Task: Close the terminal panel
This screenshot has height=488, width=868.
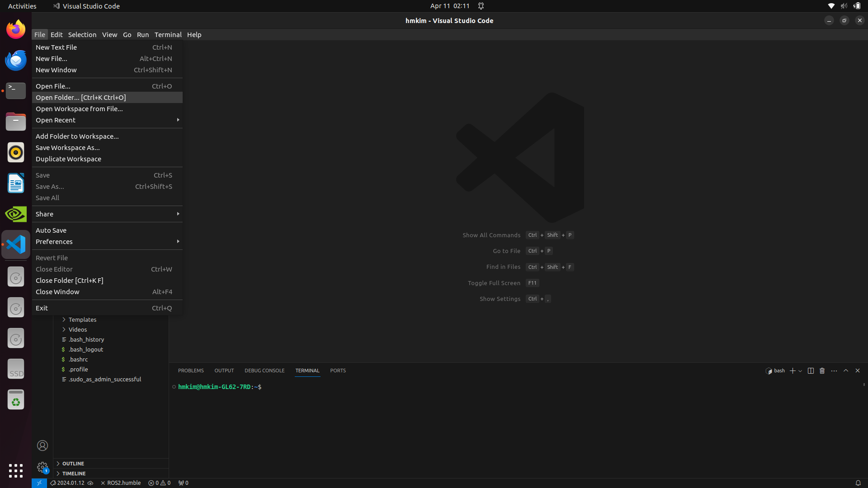Action: click(x=858, y=371)
